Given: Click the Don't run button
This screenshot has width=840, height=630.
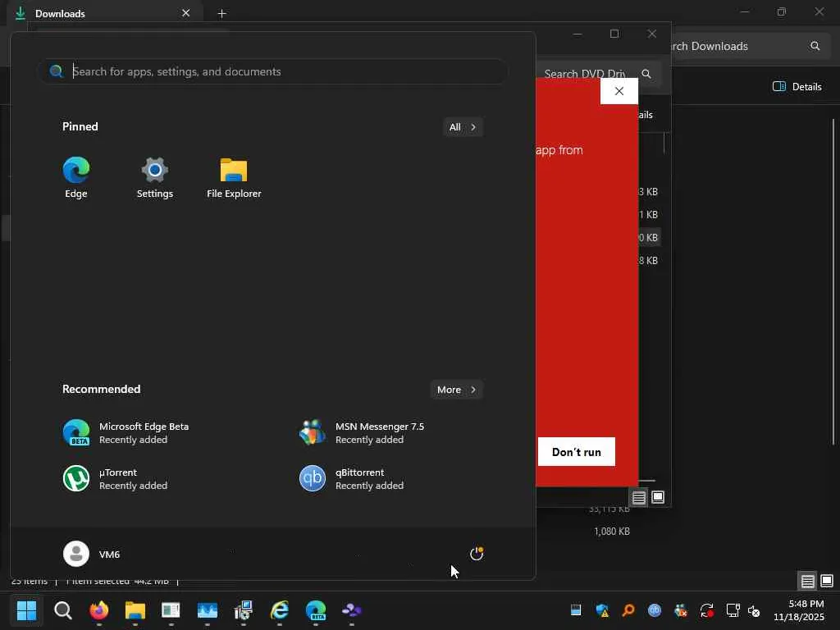Looking at the screenshot, I should [577, 452].
